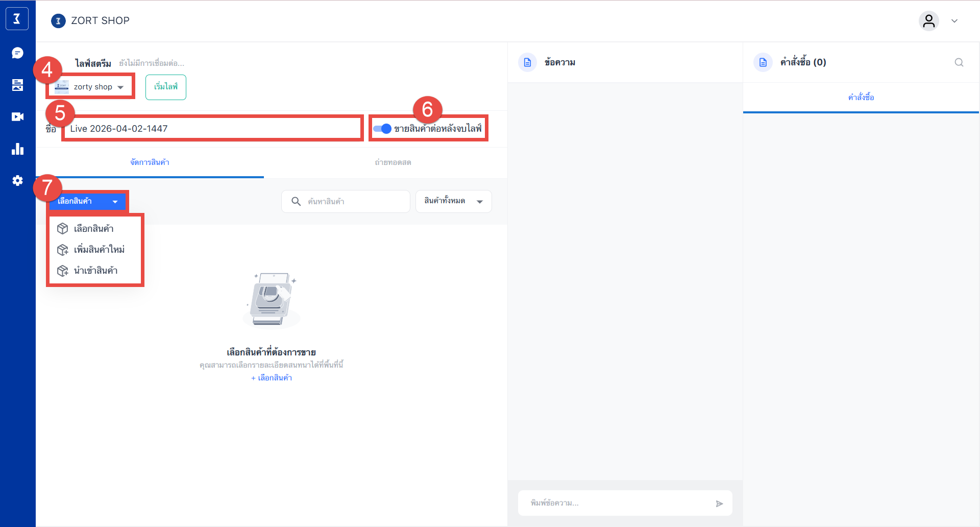Expand the account menu chevron
This screenshot has height=527, width=980.
(x=954, y=21)
